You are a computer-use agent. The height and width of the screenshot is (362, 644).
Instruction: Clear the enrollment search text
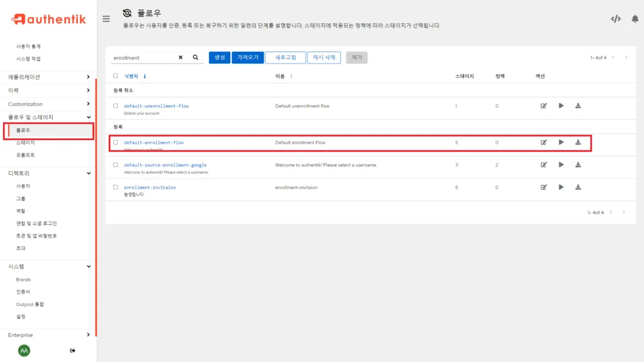180,57
